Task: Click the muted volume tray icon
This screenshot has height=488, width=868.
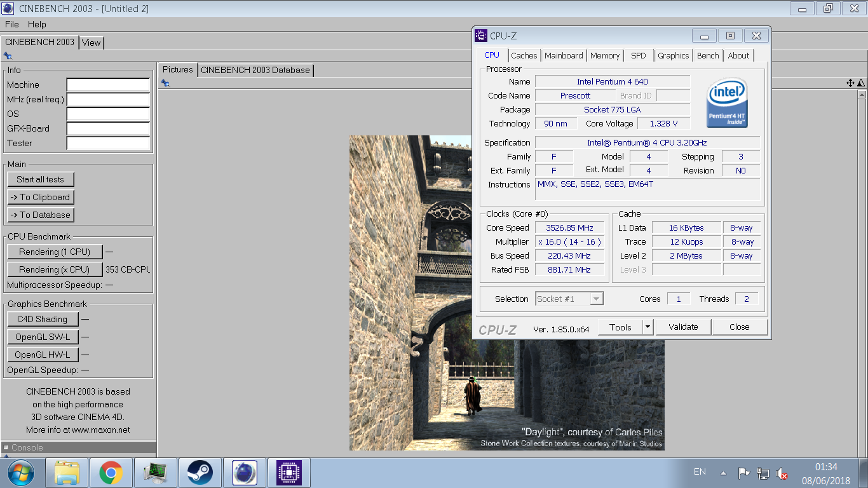Action: click(x=782, y=473)
